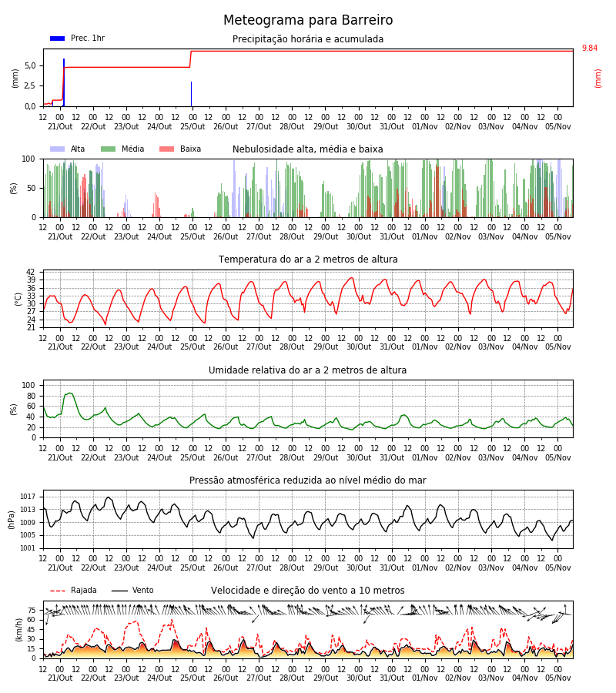Click the Precipitação horária e acumulada heading
Image resolution: width=616 pixels, height=693 pixels.
(x=308, y=39)
